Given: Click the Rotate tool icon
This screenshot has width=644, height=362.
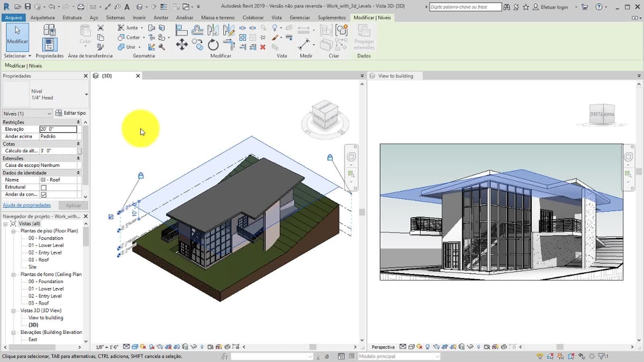Looking at the screenshot, I should [x=213, y=45].
